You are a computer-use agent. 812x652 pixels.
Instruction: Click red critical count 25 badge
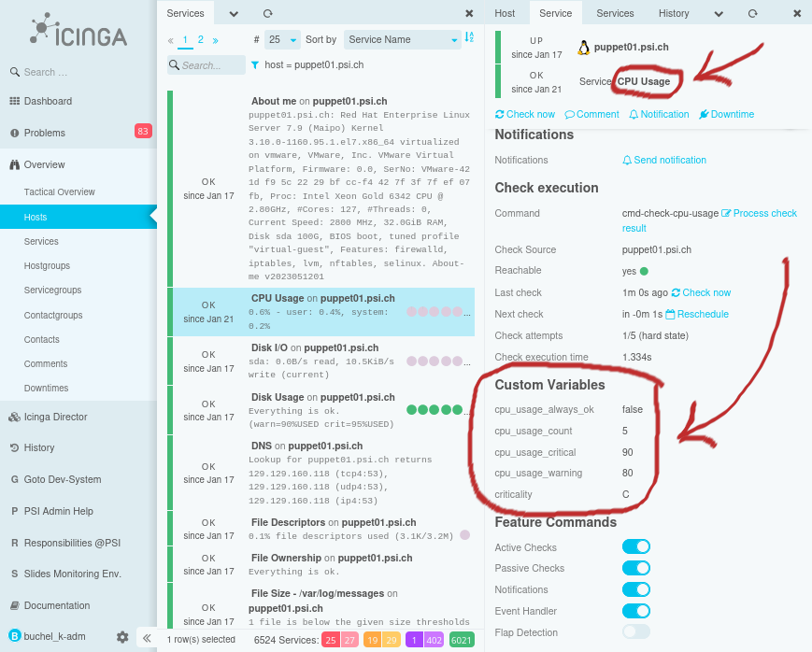click(x=331, y=640)
